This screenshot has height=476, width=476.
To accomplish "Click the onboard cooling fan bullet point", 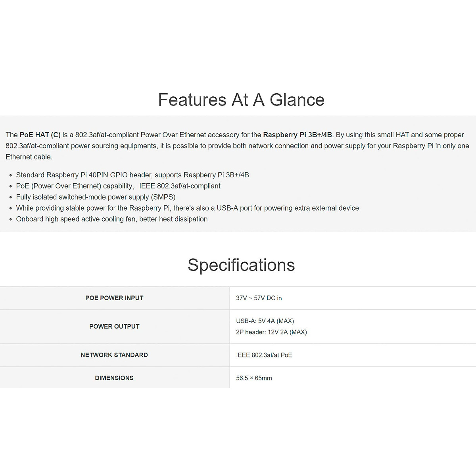I will click(x=112, y=219).
